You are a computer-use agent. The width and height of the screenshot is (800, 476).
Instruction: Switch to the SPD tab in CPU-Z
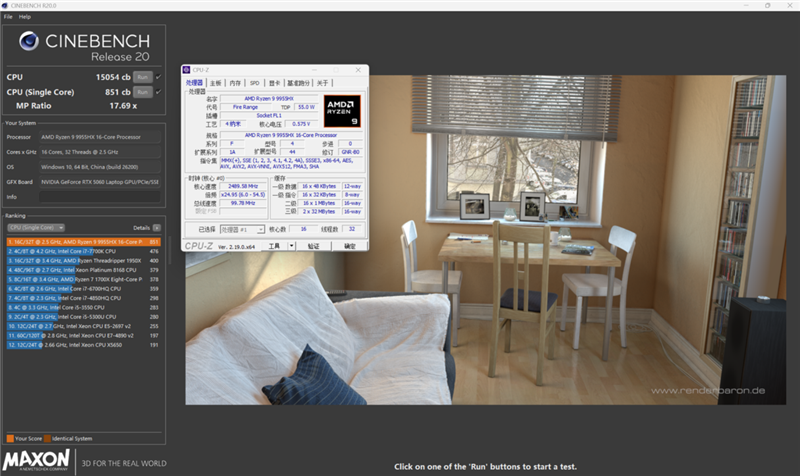pyautogui.click(x=255, y=83)
